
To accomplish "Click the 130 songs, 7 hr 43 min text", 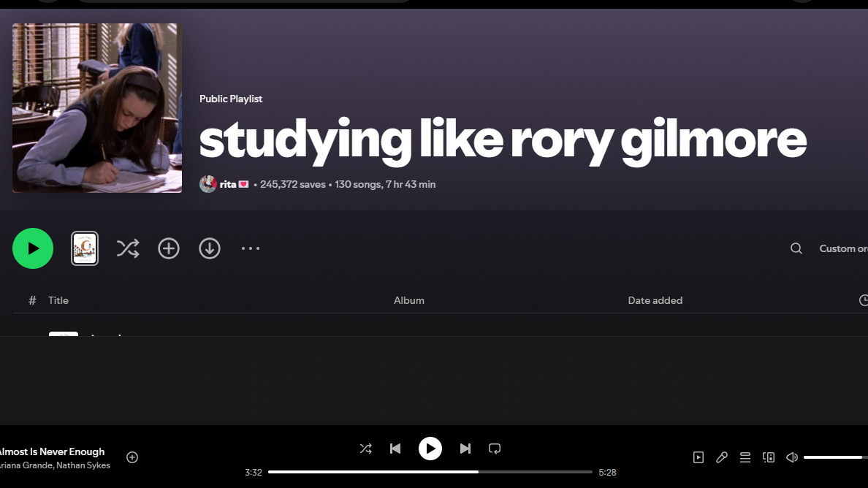I will pos(385,184).
